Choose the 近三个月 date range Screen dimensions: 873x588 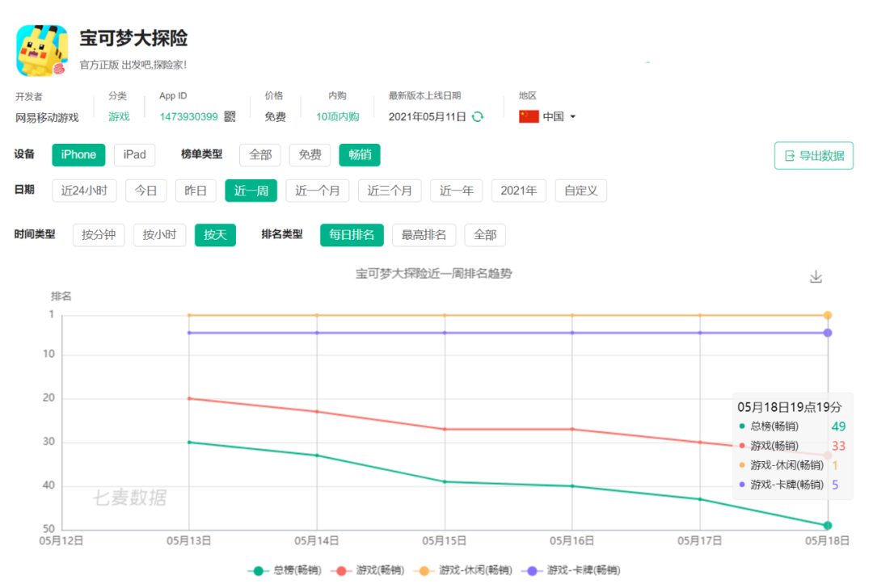[x=390, y=191]
